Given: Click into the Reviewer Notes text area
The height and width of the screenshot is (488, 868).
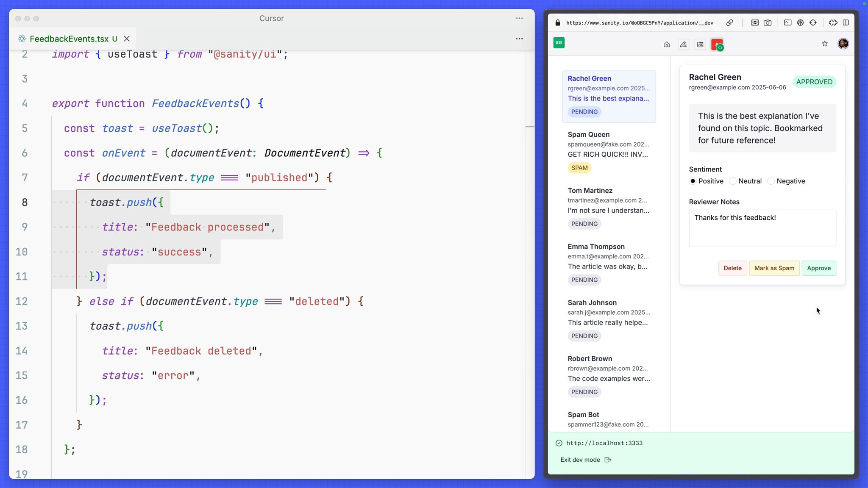Looking at the screenshot, I should tap(762, 228).
